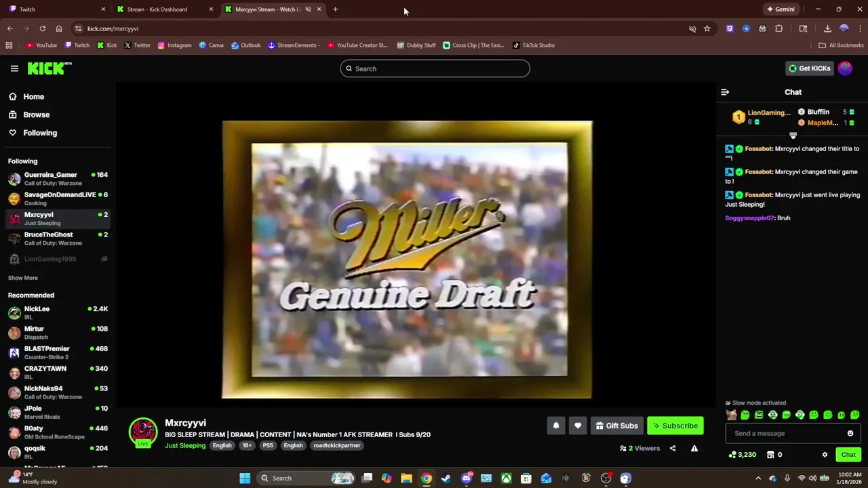The width and height of the screenshot is (868, 488).
Task: Open File Explorer from the taskbar
Action: click(406, 479)
